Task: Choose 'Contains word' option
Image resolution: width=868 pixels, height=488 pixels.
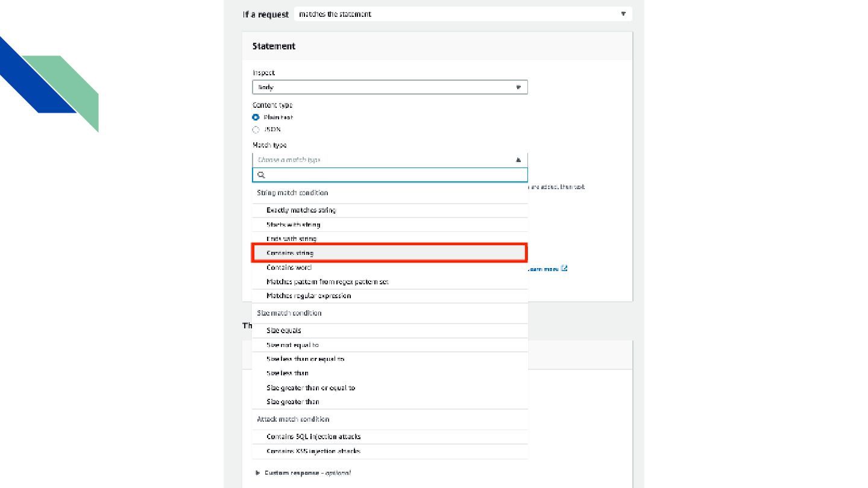Action: point(390,267)
